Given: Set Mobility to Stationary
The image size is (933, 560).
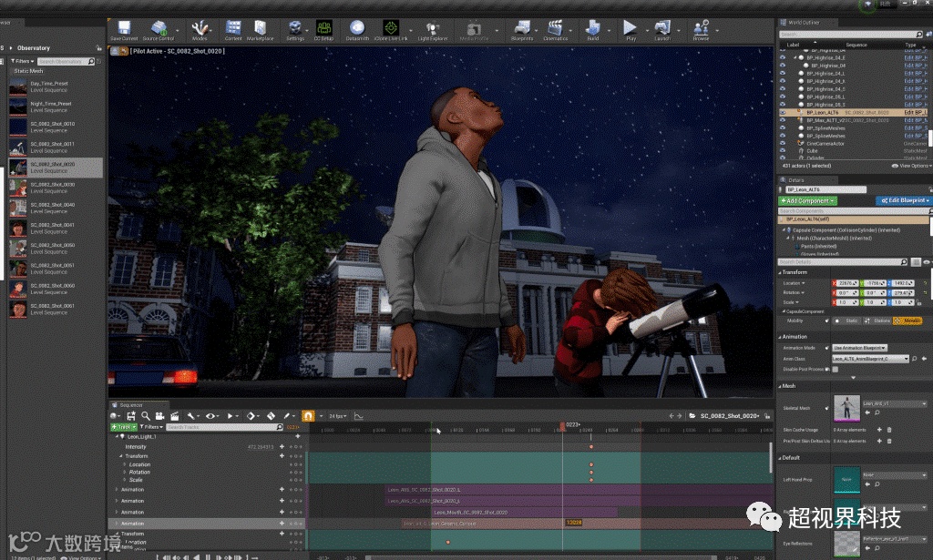Looking at the screenshot, I should coord(878,321).
